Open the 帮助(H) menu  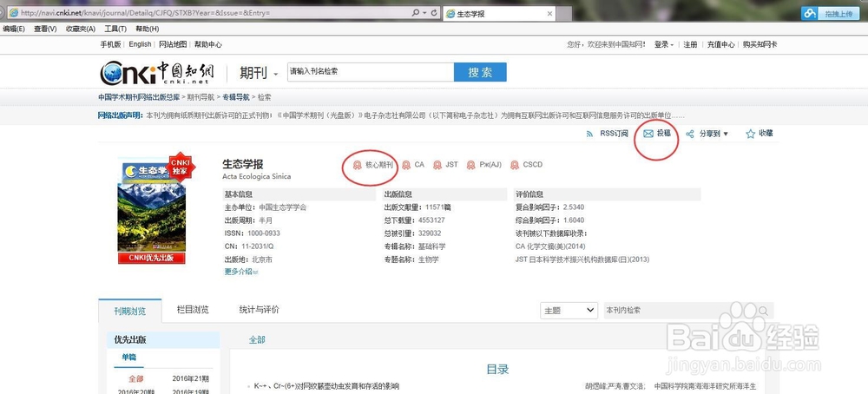click(148, 29)
